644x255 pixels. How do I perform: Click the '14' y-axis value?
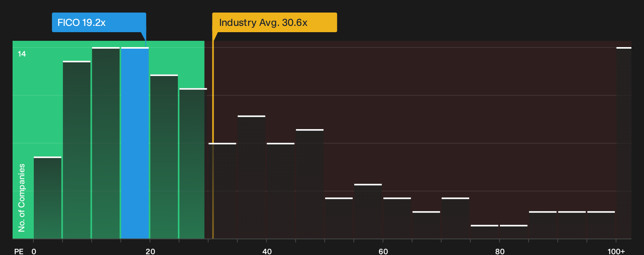pyautogui.click(x=22, y=54)
